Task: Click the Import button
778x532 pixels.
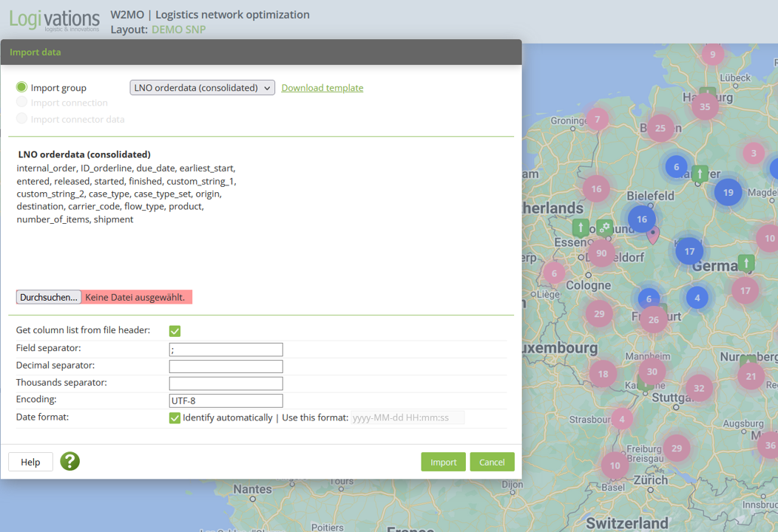Action: [x=443, y=462]
